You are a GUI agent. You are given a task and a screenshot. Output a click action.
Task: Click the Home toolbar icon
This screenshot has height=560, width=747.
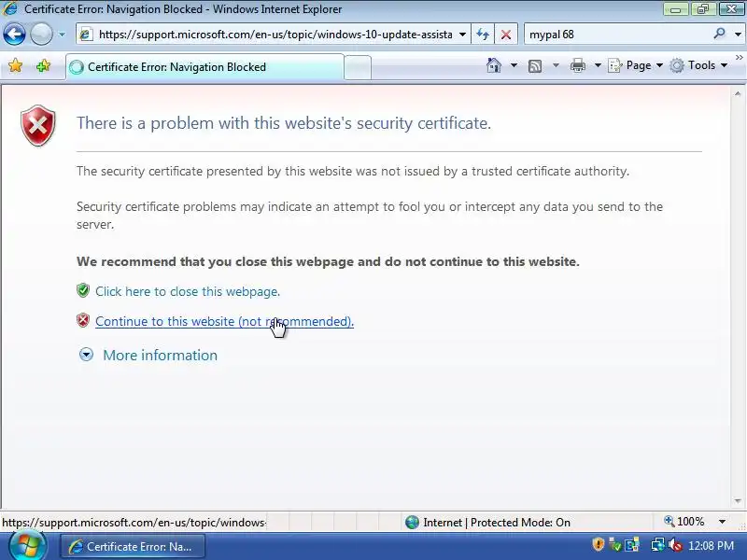[x=494, y=65]
